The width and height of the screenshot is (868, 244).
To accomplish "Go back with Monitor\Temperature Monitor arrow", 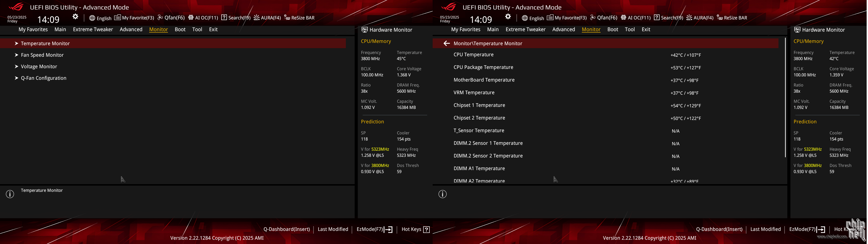I will click(x=446, y=43).
